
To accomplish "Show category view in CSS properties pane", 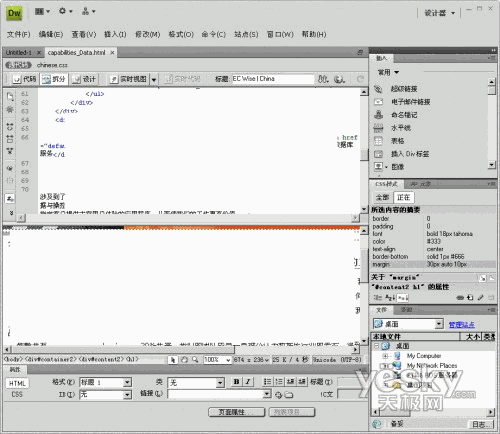I will point(378,298).
